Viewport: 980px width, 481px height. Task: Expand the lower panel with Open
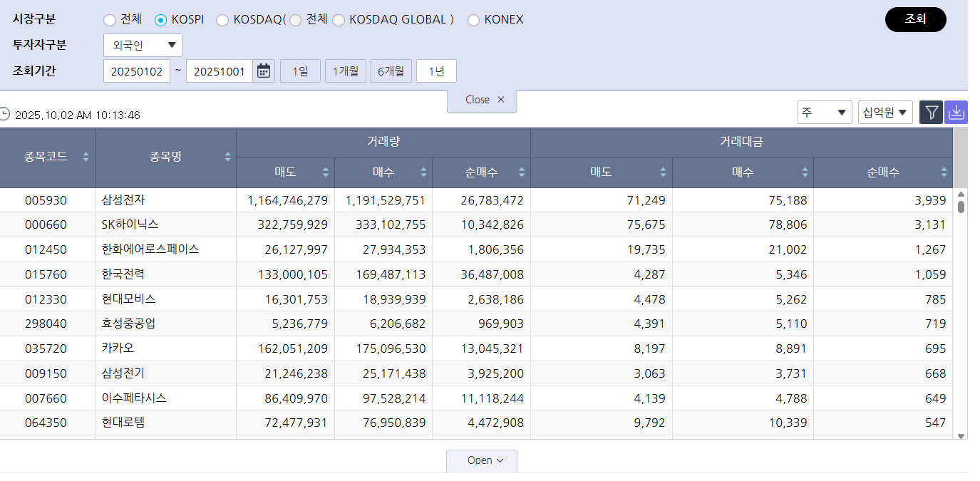point(482,460)
